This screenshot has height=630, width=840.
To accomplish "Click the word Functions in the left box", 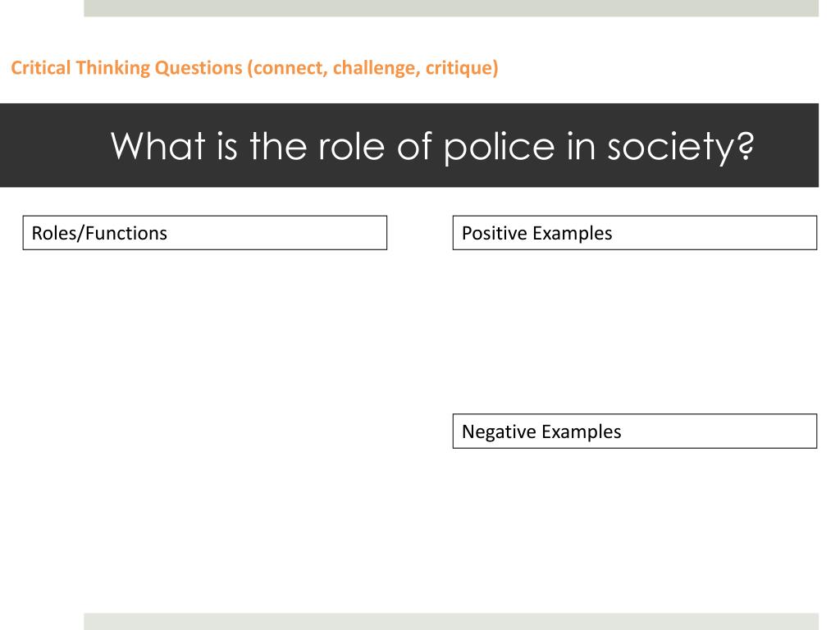I will [x=126, y=233].
